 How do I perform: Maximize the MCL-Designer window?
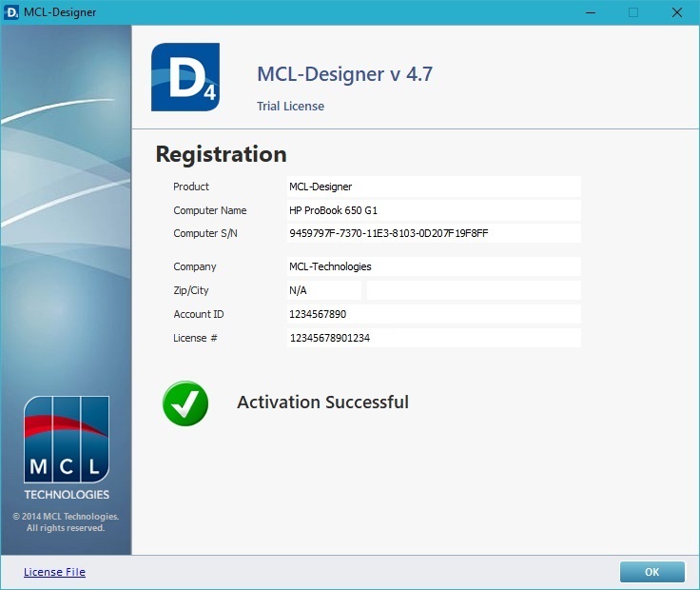point(633,12)
